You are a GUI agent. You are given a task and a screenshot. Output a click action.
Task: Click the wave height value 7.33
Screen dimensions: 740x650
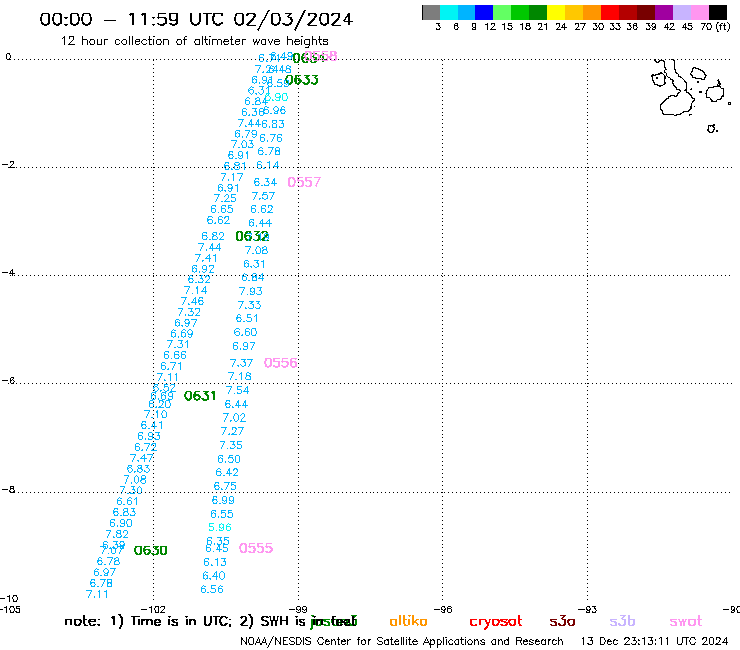(249, 305)
